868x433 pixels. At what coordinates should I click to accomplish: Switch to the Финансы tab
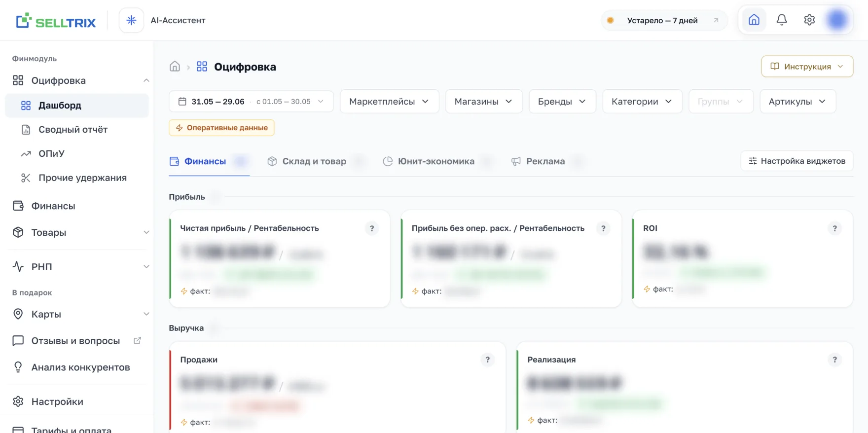(209, 161)
